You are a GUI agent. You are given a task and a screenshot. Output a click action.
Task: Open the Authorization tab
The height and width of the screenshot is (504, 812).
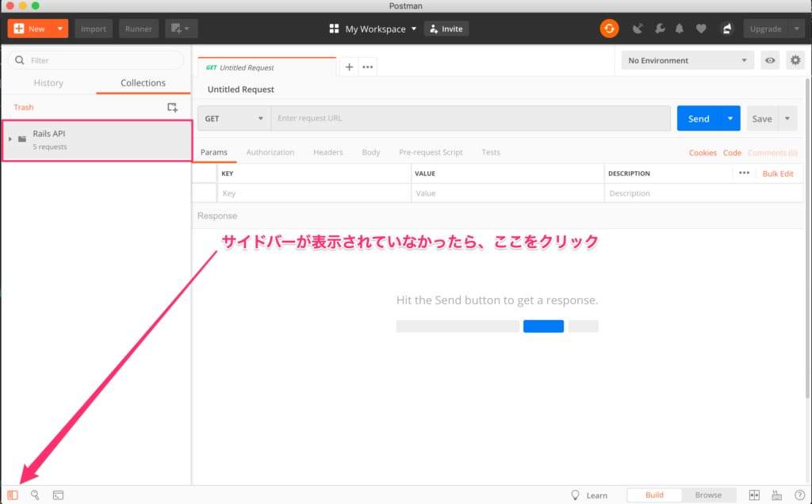point(270,152)
